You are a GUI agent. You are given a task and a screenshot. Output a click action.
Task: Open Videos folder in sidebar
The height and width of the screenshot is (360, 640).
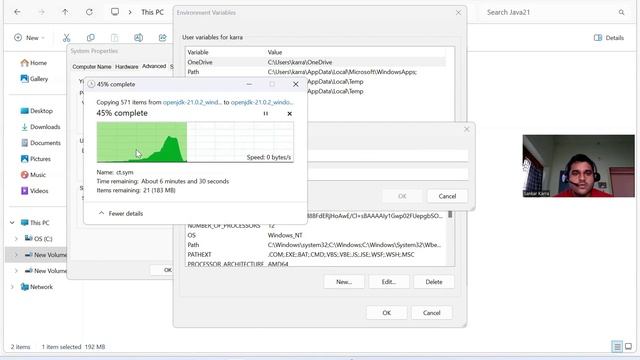click(x=35, y=191)
